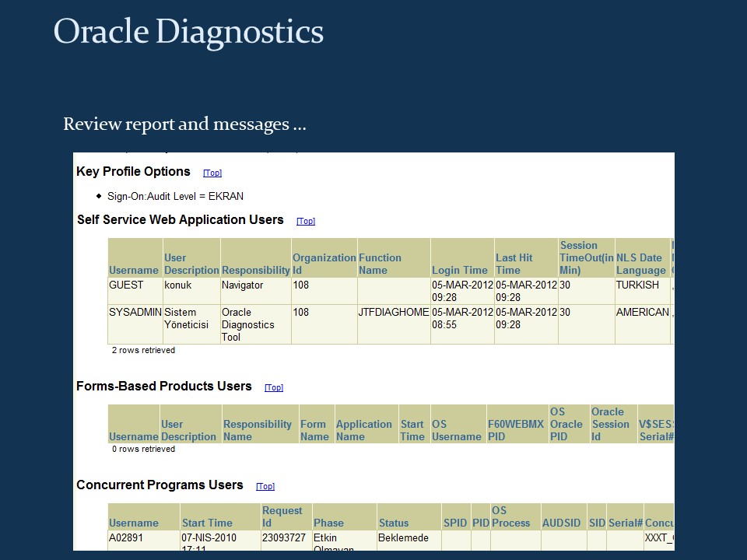Click [Top] link next to Self Service Web Application Users
Viewport: 747px width, 560px height.
tap(305, 221)
